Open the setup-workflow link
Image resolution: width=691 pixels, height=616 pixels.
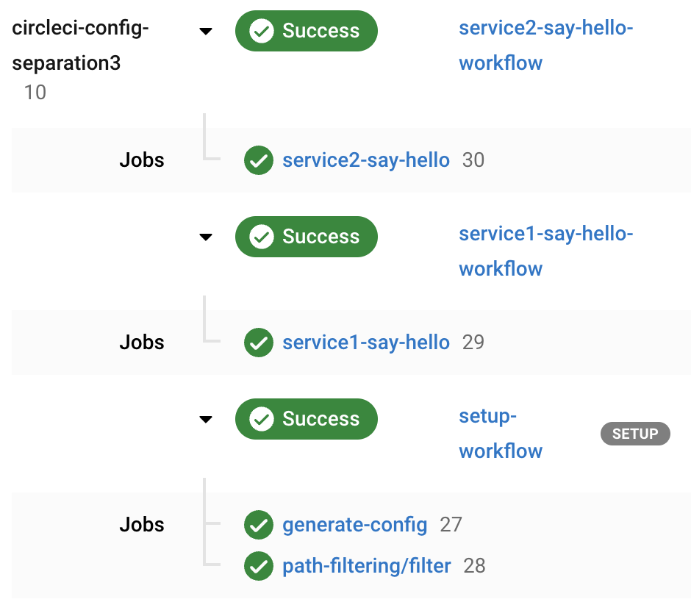click(501, 434)
